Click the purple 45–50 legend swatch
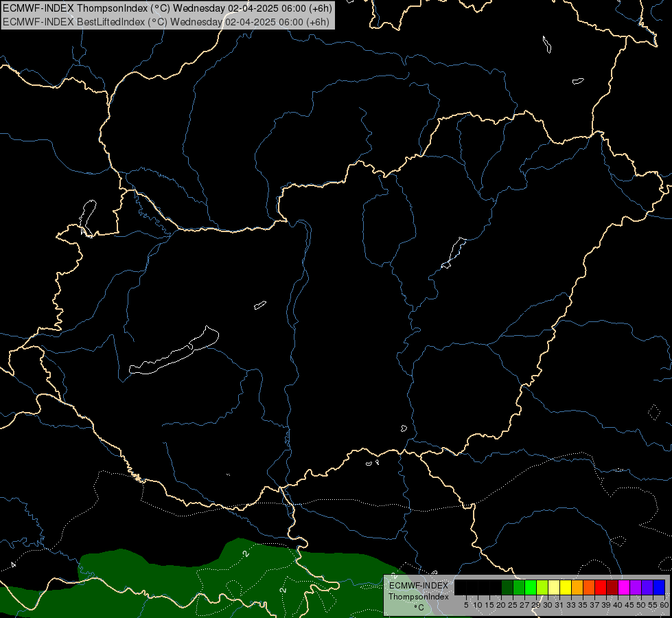672x618 pixels. click(636, 587)
